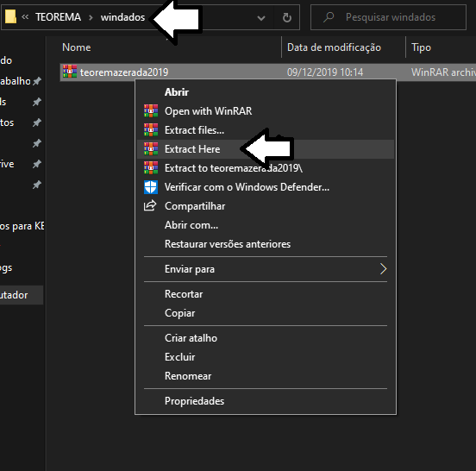This screenshot has height=471, width=476.
Task: Open the 'ls' sidebar shortcut
Action: click(x=3, y=102)
